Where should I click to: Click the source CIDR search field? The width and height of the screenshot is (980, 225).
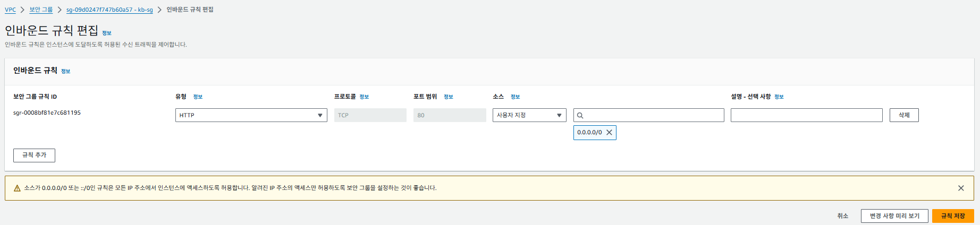point(648,115)
